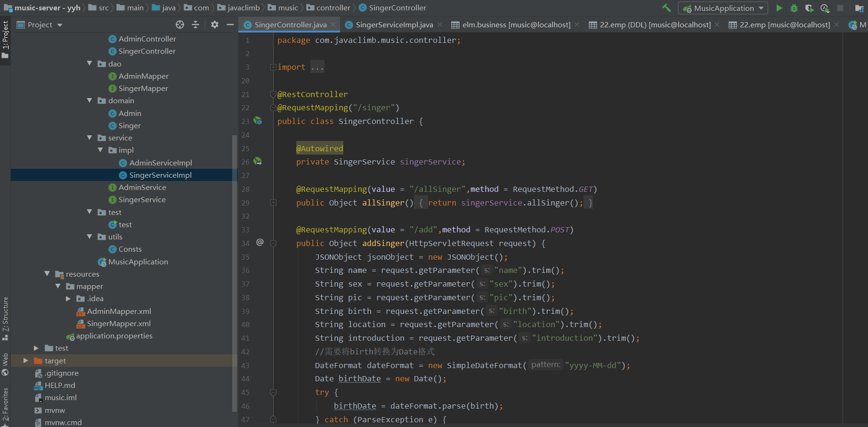
Task: Close the 22.emp (DDL) tab
Action: [717, 25]
